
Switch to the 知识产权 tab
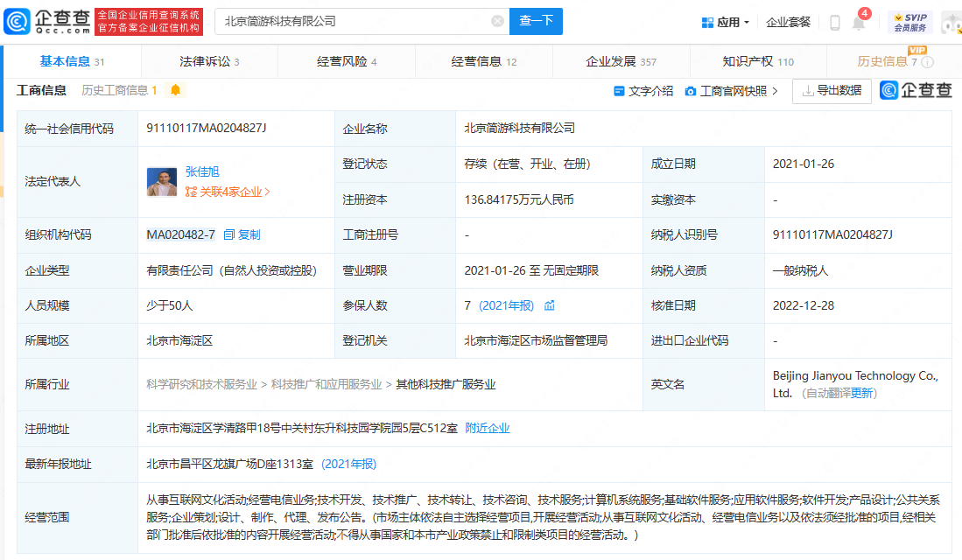pos(758,61)
